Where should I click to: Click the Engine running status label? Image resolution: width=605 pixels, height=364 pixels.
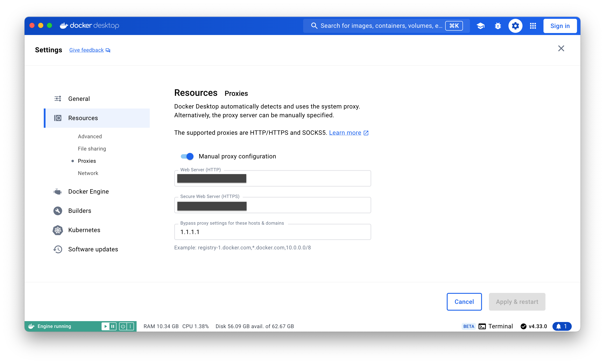pyautogui.click(x=54, y=326)
